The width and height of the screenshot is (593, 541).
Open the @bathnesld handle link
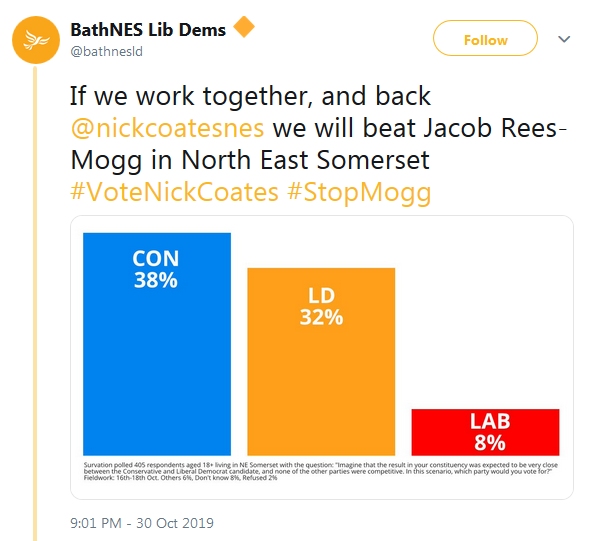pyautogui.click(x=107, y=51)
